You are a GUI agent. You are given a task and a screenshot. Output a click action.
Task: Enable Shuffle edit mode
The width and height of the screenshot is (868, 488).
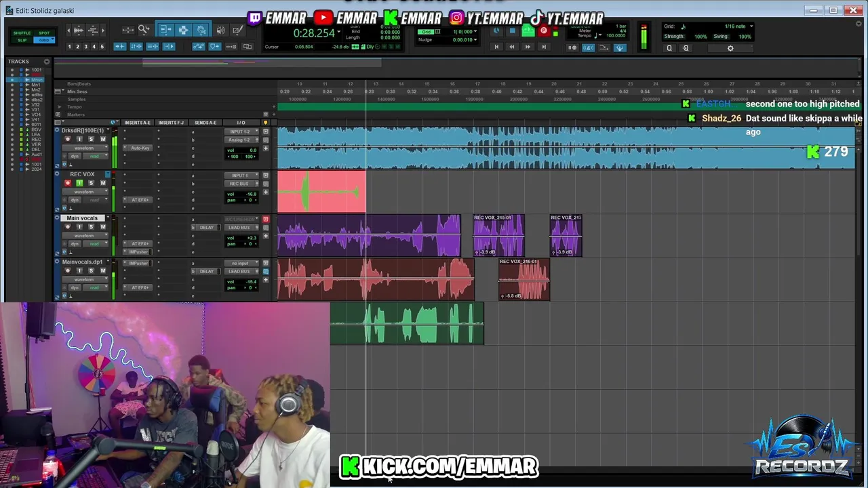[x=22, y=33]
